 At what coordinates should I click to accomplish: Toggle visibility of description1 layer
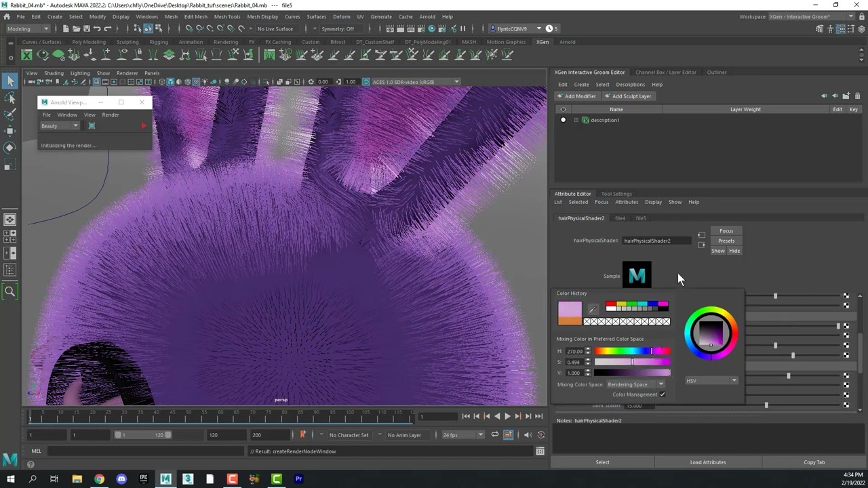pyautogui.click(x=563, y=120)
